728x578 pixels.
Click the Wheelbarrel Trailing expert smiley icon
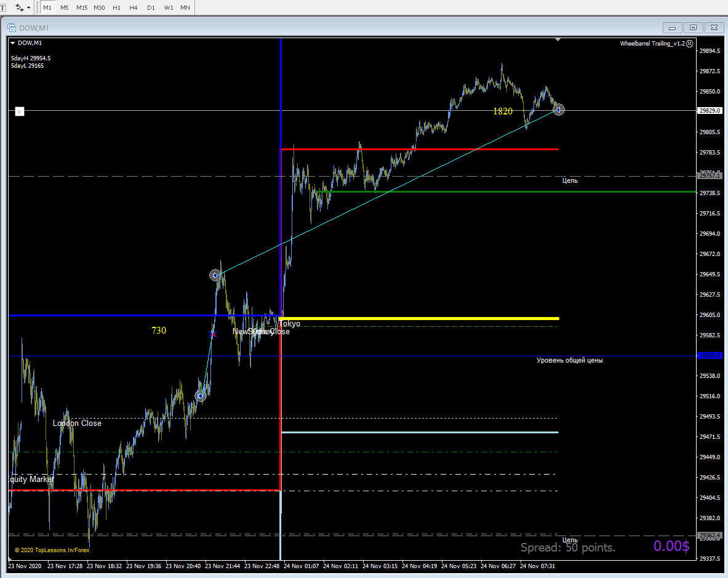pyautogui.click(x=689, y=44)
